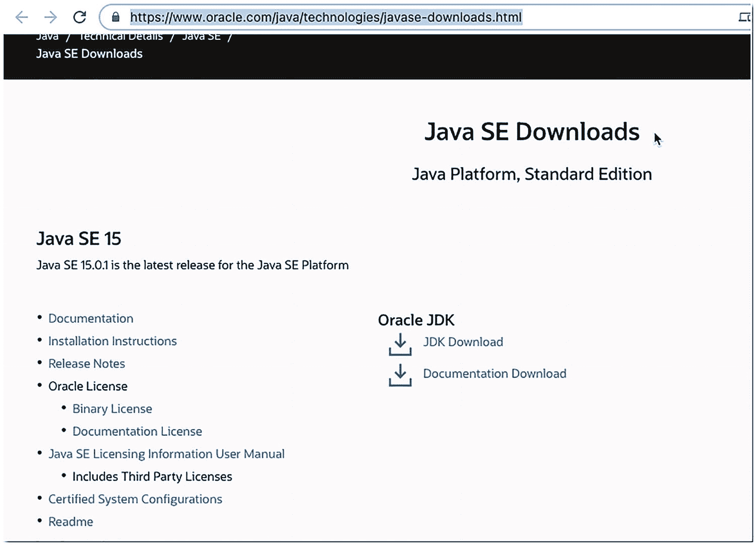The height and width of the screenshot is (545, 756).
Task: Go back with the browser back arrow
Action: pos(22,18)
